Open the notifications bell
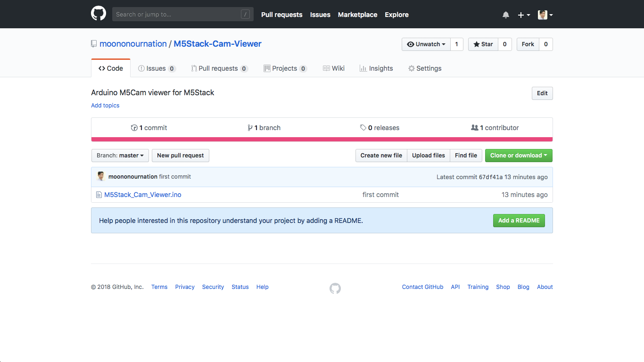 coord(506,15)
